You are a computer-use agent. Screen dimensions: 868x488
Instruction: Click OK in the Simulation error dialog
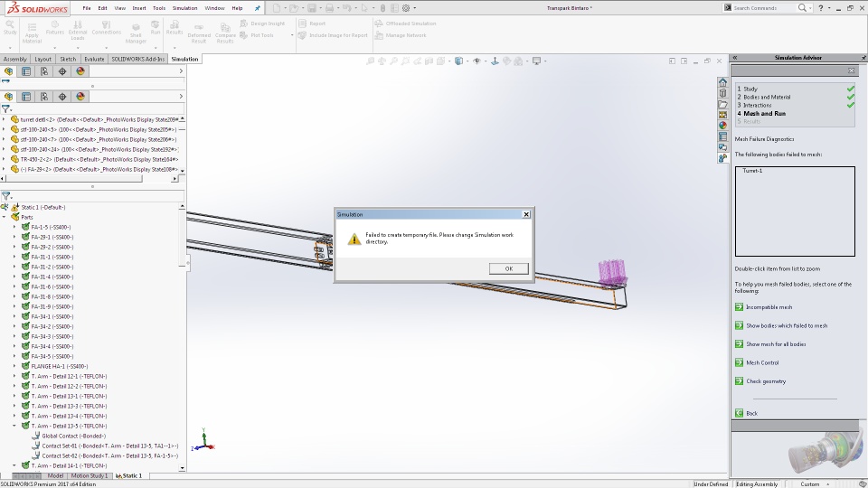509,268
